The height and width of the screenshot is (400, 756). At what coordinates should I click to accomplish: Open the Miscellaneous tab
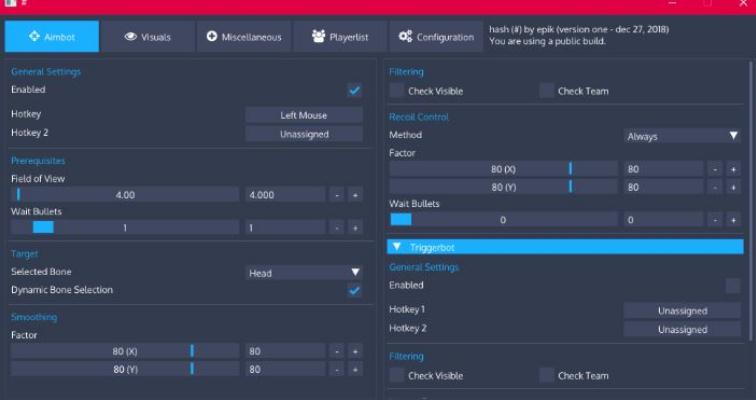[x=243, y=37]
